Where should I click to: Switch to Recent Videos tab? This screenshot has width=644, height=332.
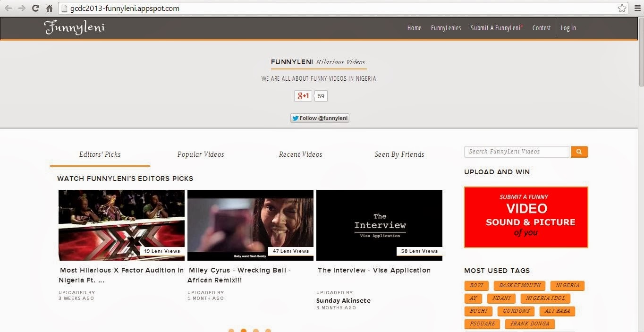point(300,154)
